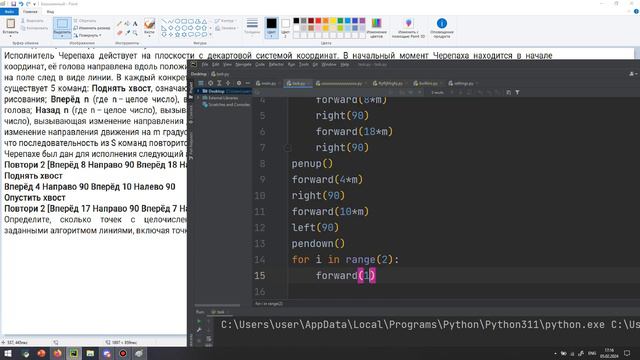Click the rerun green arrow in Run panel
Image resolution: width=640 pixels, height=360 pixels.
[x=199, y=321]
